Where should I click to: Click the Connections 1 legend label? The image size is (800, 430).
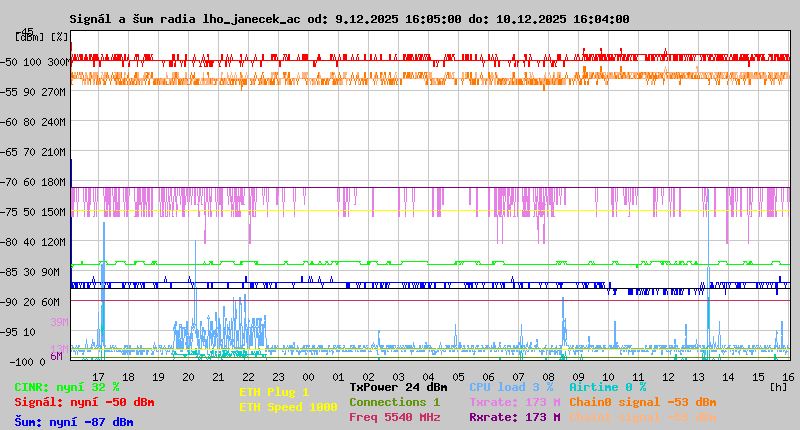pyautogui.click(x=394, y=402)
